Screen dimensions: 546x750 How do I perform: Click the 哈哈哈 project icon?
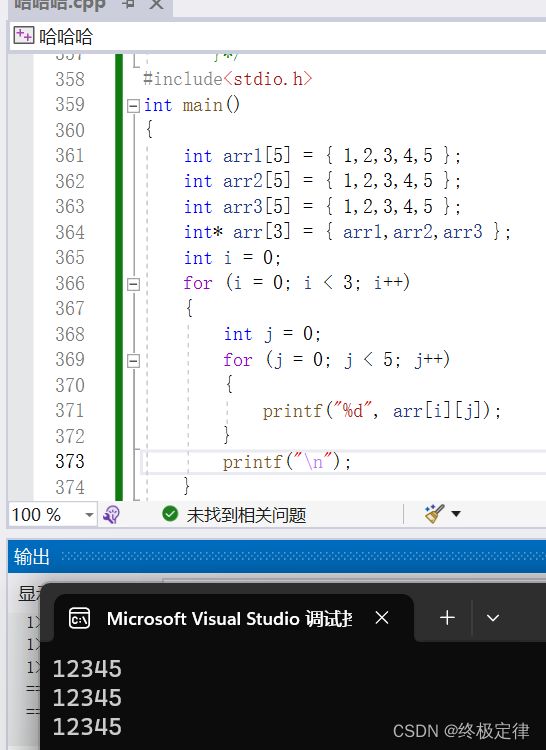tap(24, 36)
